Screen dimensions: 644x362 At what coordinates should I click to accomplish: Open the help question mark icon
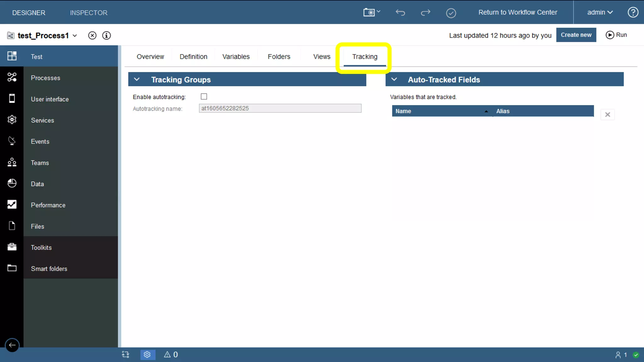[633, 13]
